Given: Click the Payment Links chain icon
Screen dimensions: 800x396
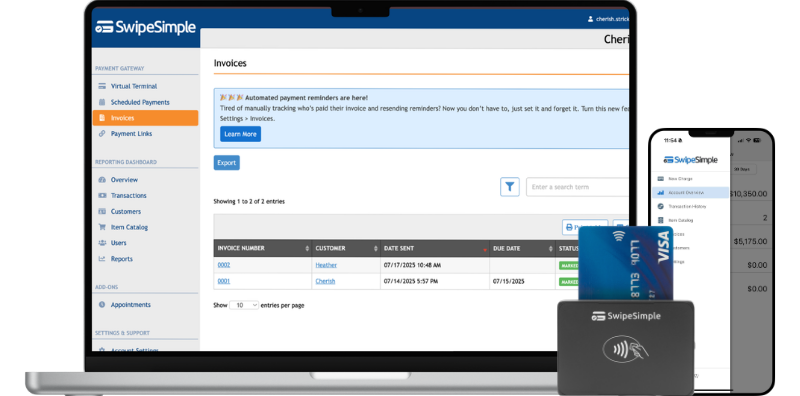Looking at the screenshot, I should [102, 134].
